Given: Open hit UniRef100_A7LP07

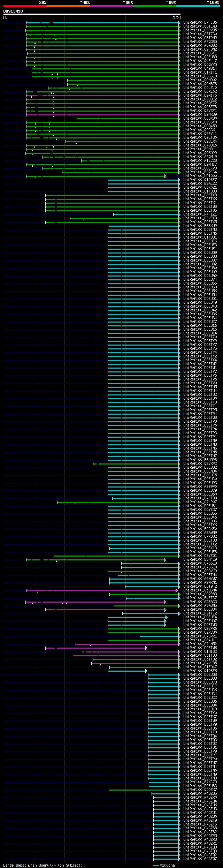Looking at the screenshot, I should 200,502.
